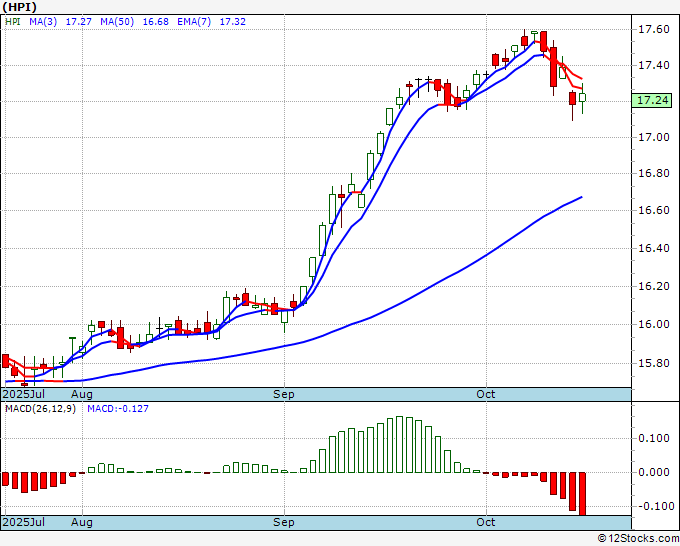The height and width of the screenshot is (546, 680).
Task: Click the MA(50) legend label
Action: [117, 21]
